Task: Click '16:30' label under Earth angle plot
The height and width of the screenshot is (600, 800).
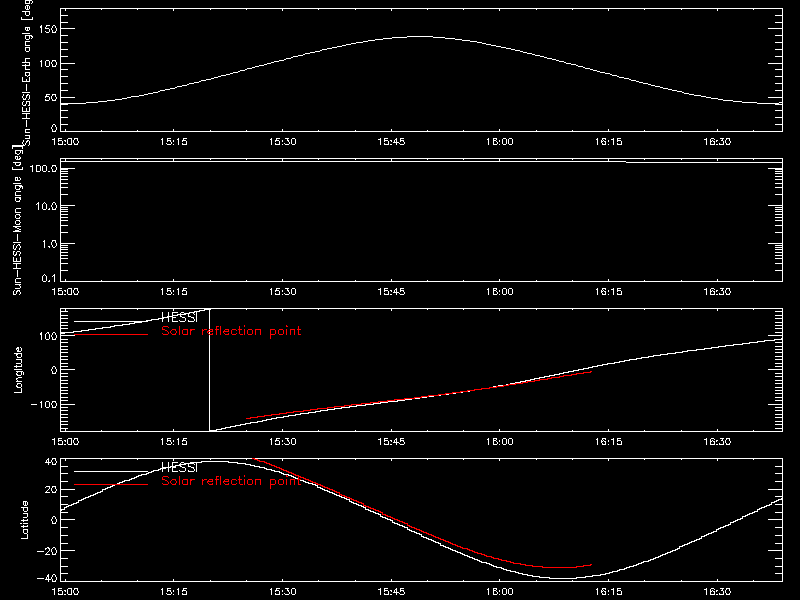Action: coord(717,142)
